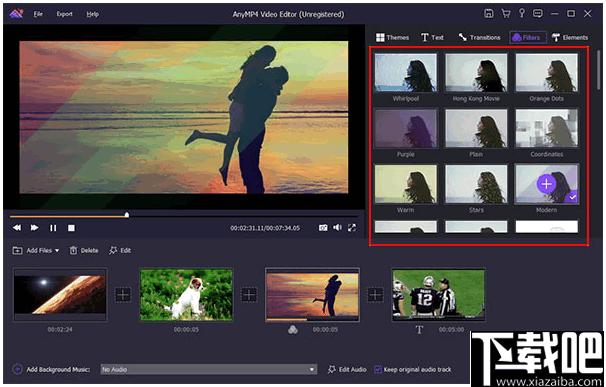606x387 pixels.
Task: Switch to the Transitions tab
Action: [479, 38]
